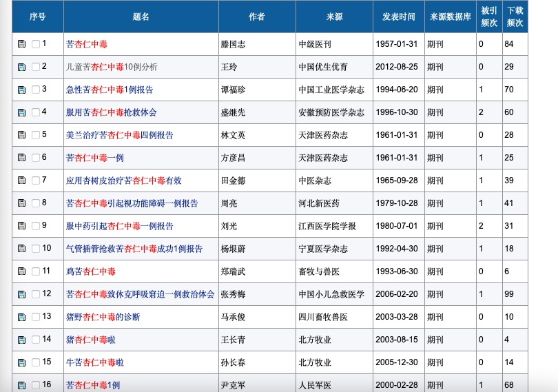558x392 pixels.
Task: Sort by 发表时间 column header
Action: 399,17
